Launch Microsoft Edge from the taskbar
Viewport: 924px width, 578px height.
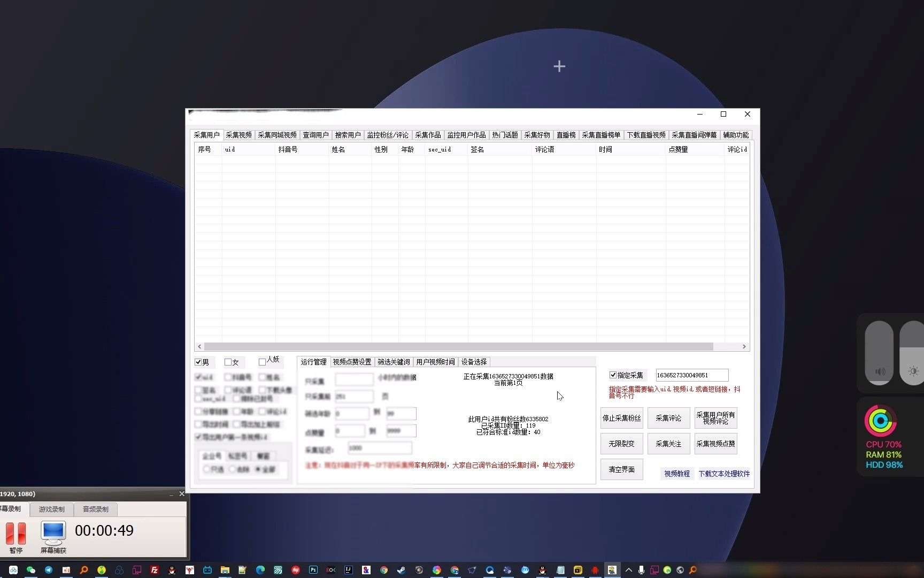260,570
